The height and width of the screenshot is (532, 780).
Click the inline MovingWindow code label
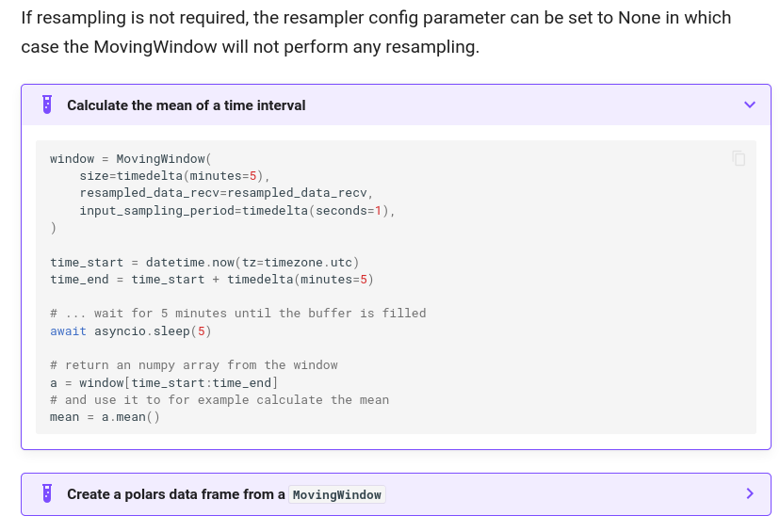click(336, 494)
